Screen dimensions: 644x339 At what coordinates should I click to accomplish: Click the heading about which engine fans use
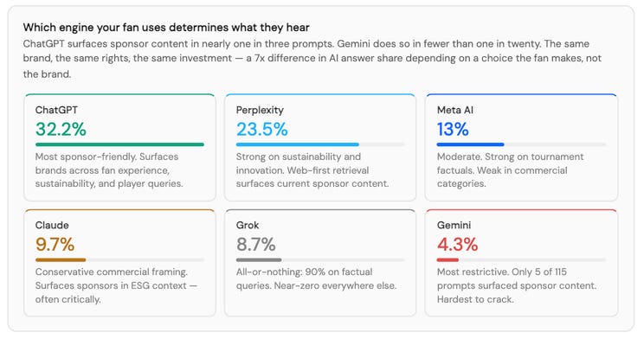click(166, 28)
